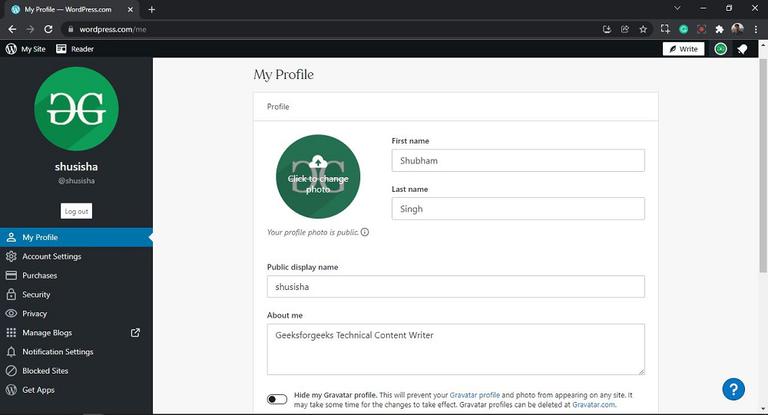Open the tab search dropdown arrow
The image size is (768, 415).
pos(677,8)
